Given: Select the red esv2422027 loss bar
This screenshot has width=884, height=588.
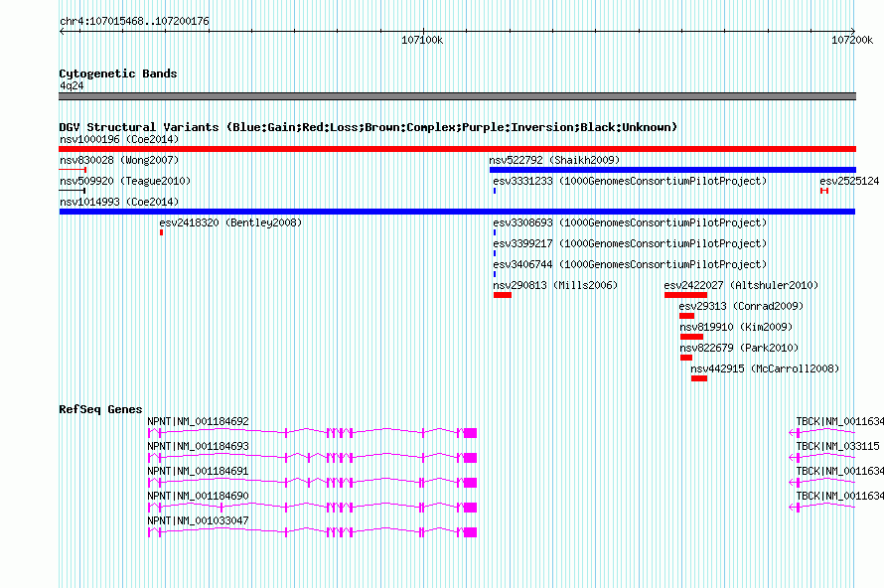Looking at the screenshot, I should coord(685,295).
